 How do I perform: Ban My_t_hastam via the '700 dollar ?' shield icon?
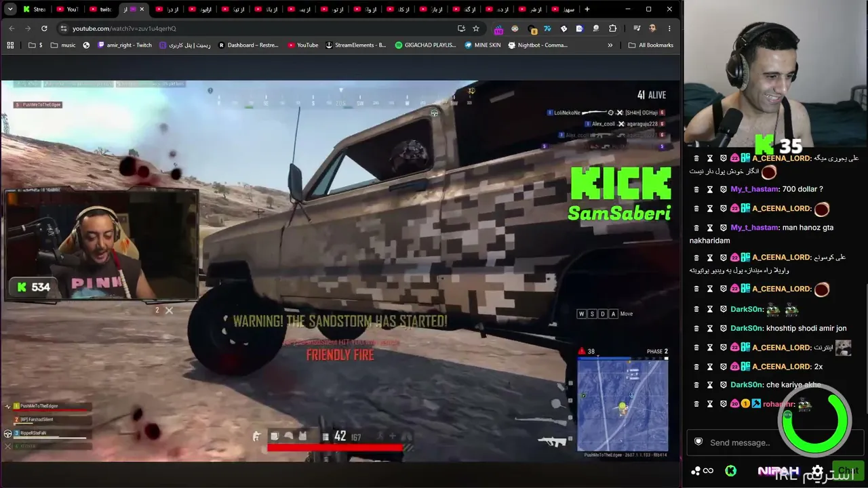724,189
